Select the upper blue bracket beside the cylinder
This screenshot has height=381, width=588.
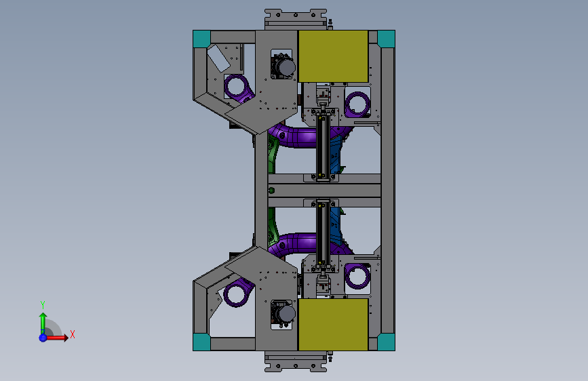[x=336, y=155]
